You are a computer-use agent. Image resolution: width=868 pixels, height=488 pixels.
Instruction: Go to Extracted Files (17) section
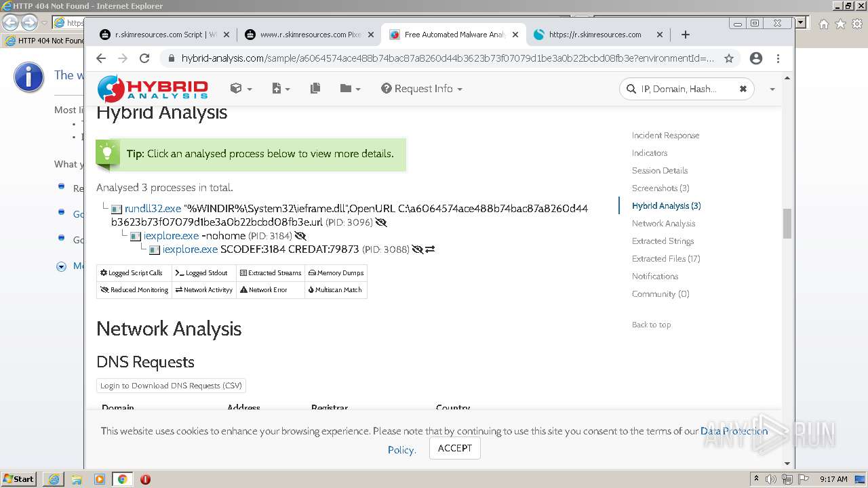pyautogui.click(x=666, y=259)
